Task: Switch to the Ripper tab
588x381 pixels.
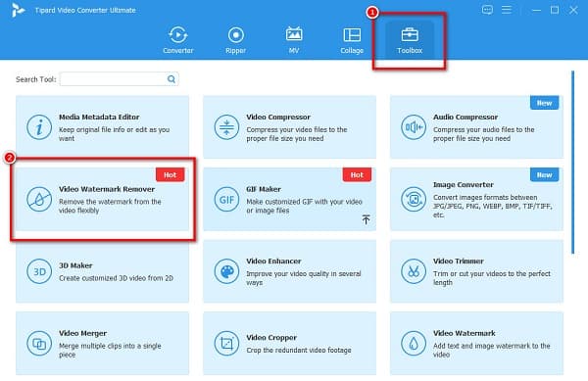Action: coord(235,40)
